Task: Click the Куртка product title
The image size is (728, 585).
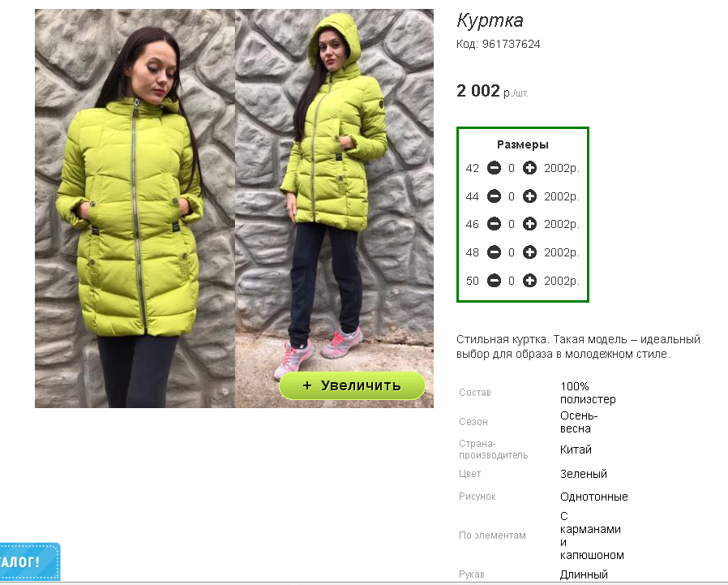Action: tap(490, 20)
